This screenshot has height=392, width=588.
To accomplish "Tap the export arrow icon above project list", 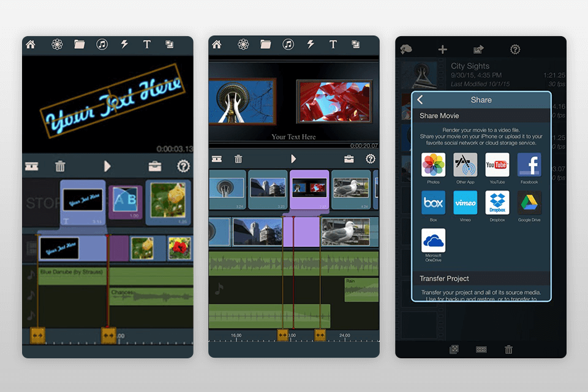I will pos(478,50).
